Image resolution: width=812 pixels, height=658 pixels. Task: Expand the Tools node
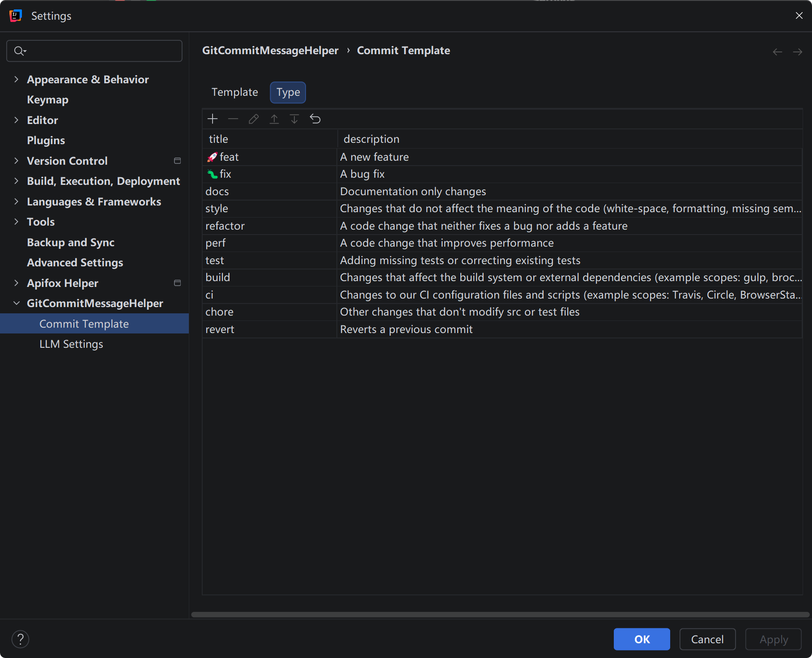[17, 222]
